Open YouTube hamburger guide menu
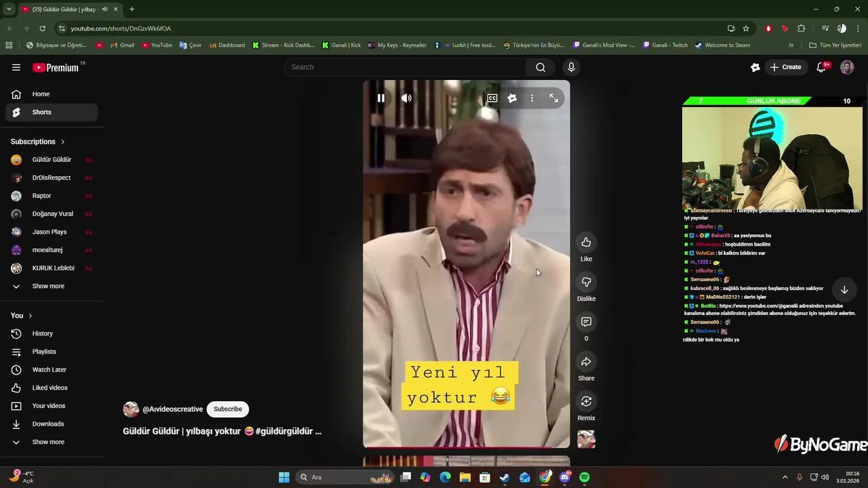Screen dimensions: 868x488 (x=16, y=67)
